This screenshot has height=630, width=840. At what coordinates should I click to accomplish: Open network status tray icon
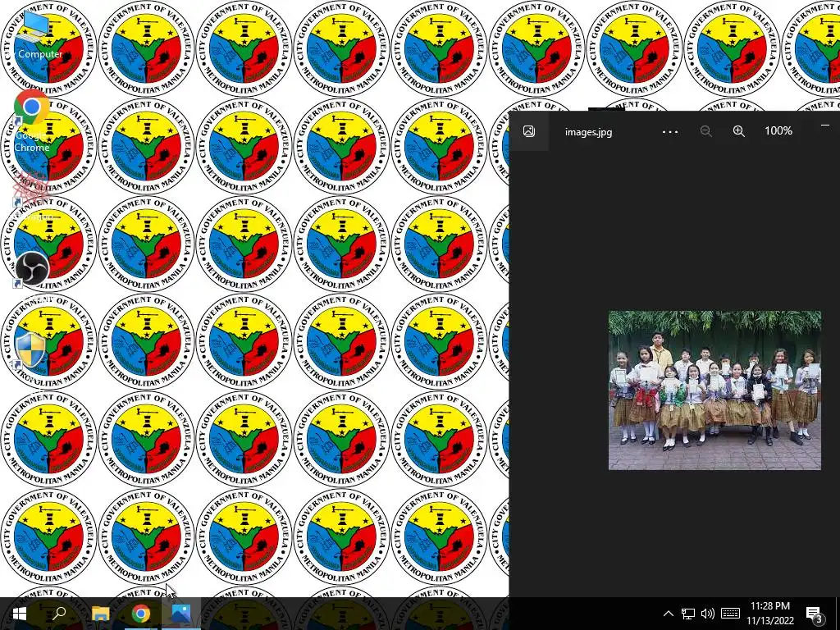[688, 614]
